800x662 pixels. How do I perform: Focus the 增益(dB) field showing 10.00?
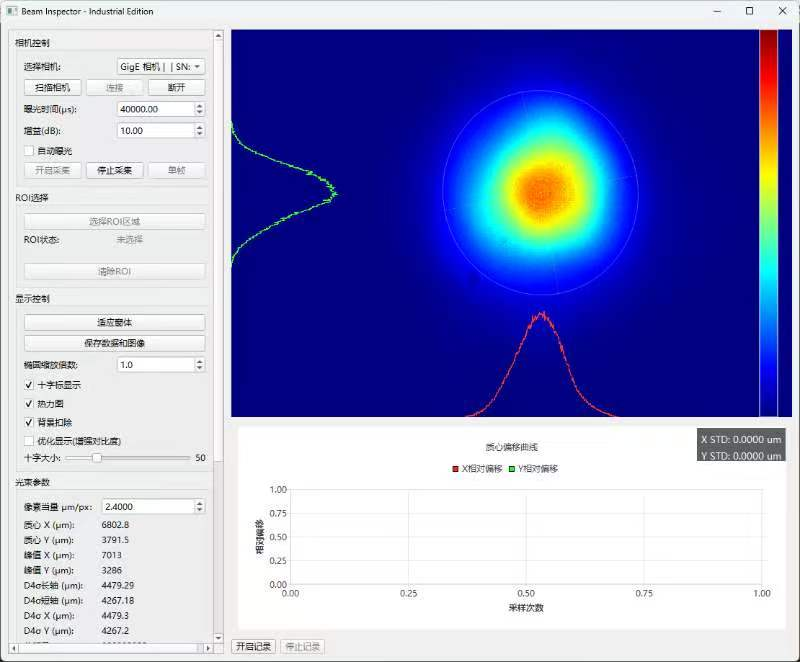point(156,131)
